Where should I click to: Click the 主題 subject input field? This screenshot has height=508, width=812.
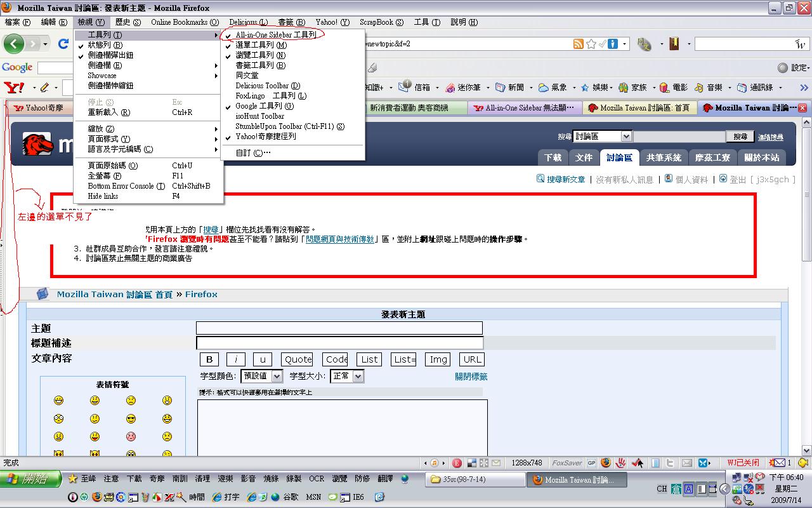(x=339, y=328)
